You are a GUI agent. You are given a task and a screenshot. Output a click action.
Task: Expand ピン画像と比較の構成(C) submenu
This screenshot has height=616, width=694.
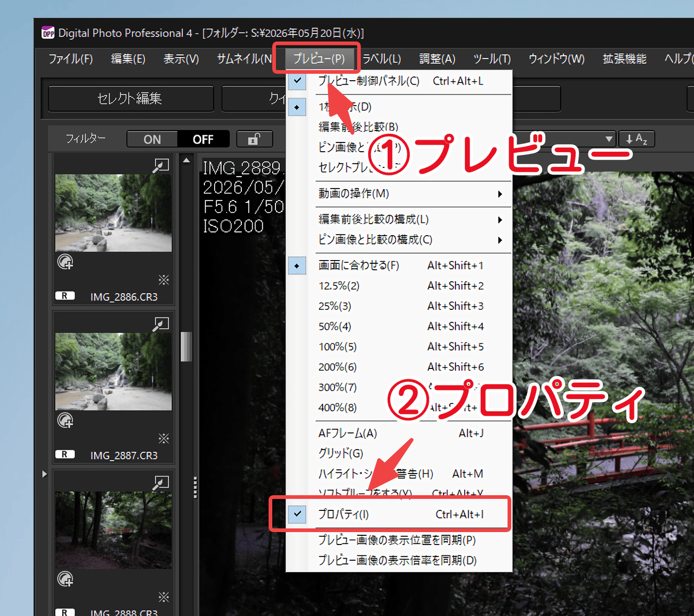(x=399, y=239)
